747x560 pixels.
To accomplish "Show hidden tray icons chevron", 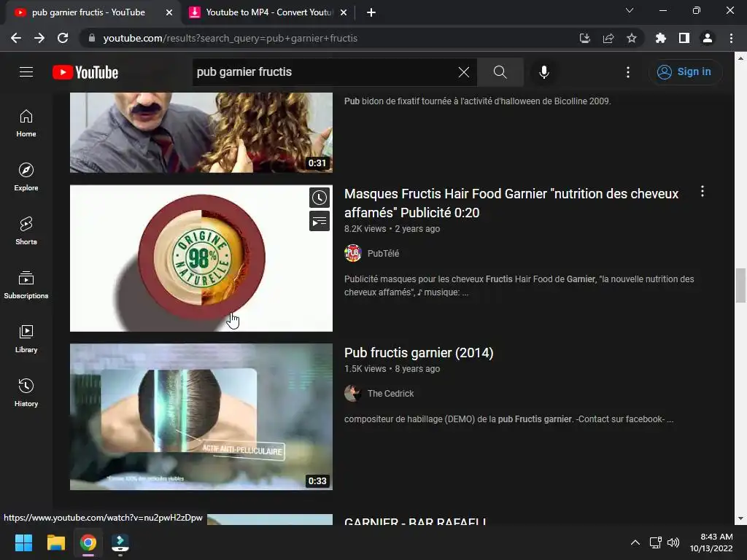I will coord(635,542).
